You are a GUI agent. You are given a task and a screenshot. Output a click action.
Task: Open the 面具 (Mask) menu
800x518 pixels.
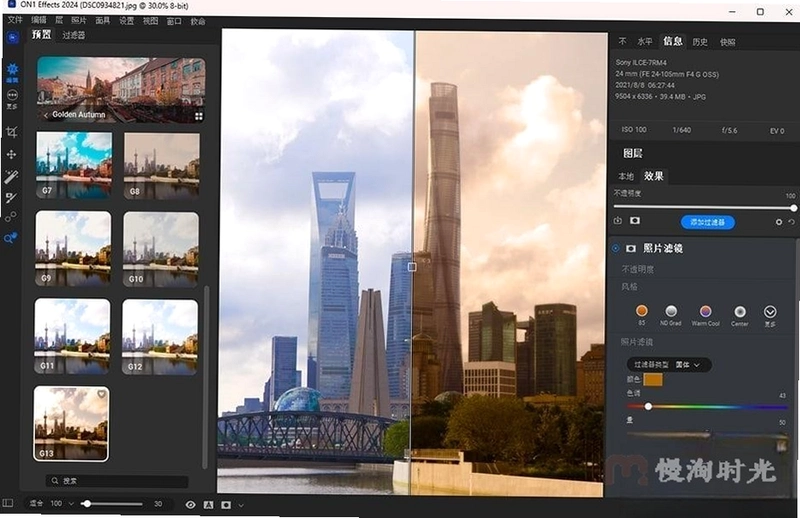pos(103,20)
